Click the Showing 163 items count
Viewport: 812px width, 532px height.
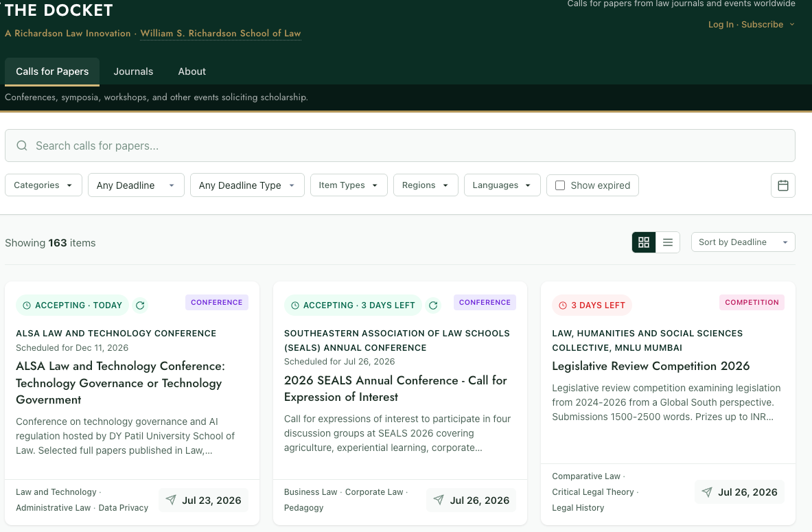50,243
